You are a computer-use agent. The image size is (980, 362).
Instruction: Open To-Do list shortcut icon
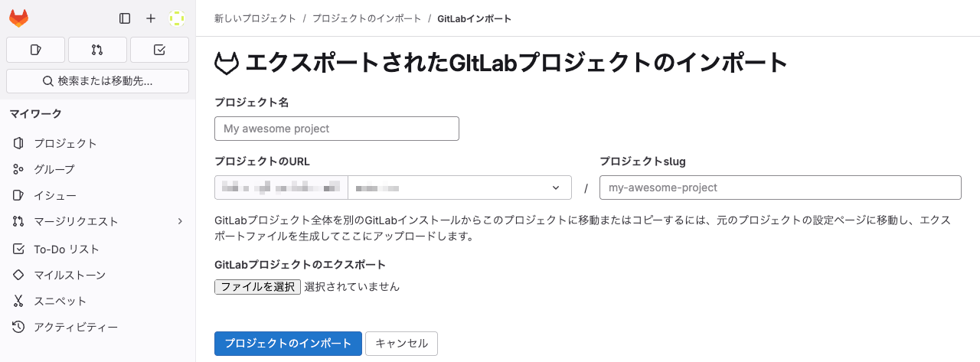click(x=159, y=50)
